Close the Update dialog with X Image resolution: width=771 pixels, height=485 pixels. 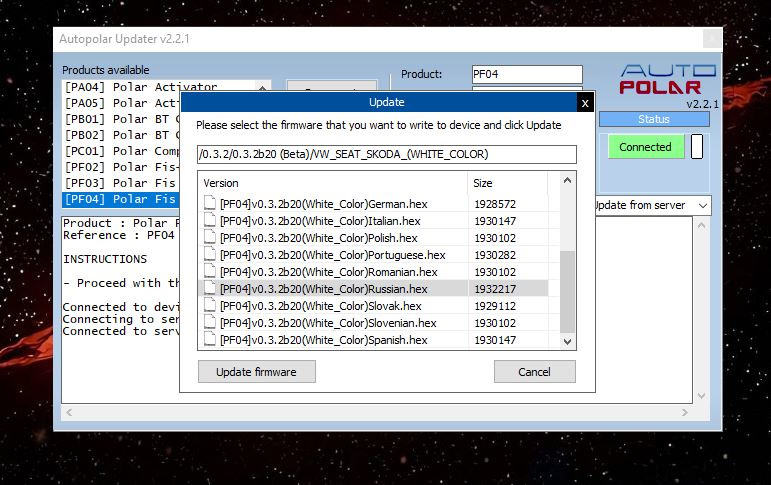[x=585, y=103]
